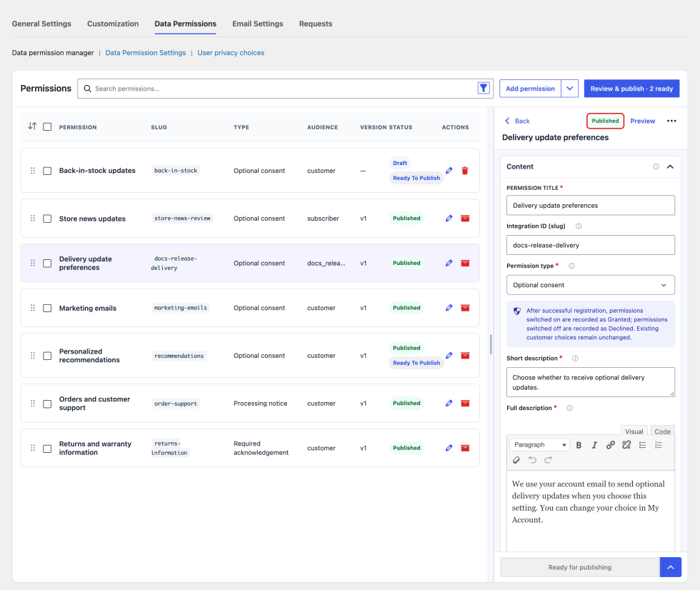The height and width of the screenshot is (590, 700).
Task: Expand Ready for publishing options arrow
Action: coord(670,567)
